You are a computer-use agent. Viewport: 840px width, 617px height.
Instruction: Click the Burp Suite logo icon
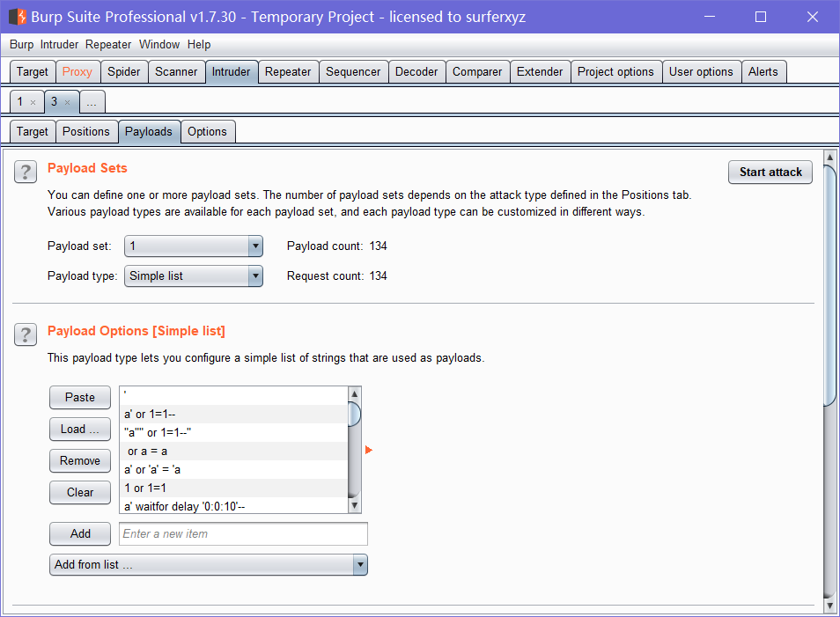point(17,17)
